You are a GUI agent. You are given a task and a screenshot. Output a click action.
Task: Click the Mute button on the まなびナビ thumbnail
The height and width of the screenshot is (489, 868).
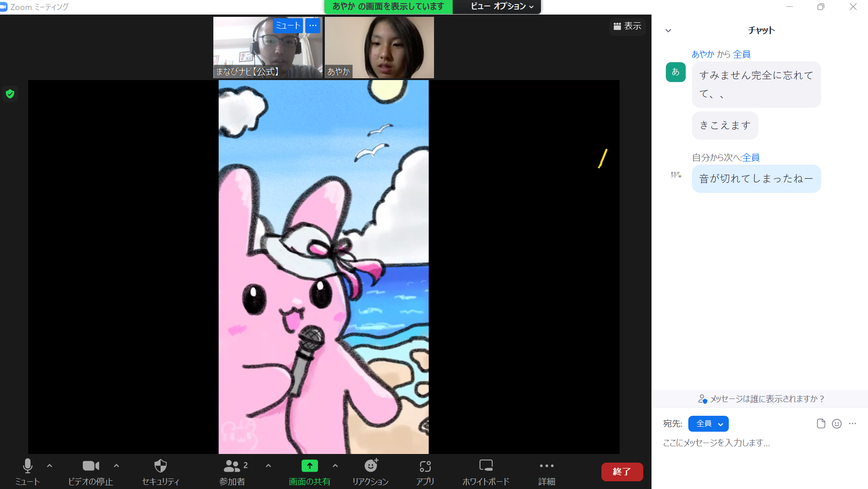pyautogui.click(x=288, y=25)
